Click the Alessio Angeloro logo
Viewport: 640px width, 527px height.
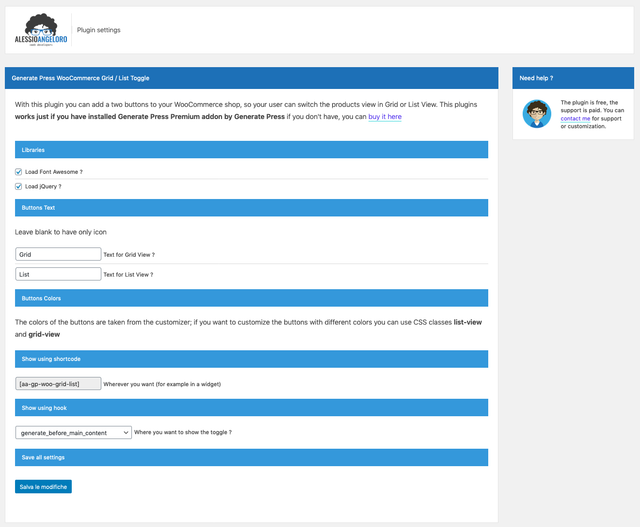[41, 30]
